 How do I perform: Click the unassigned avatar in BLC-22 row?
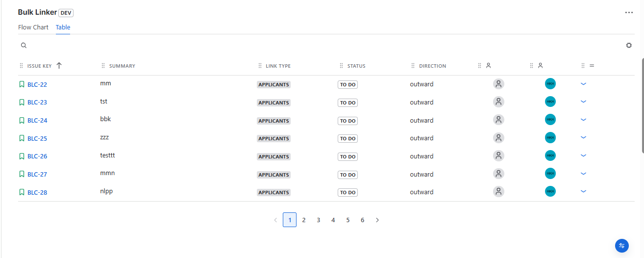pos(498,84)
